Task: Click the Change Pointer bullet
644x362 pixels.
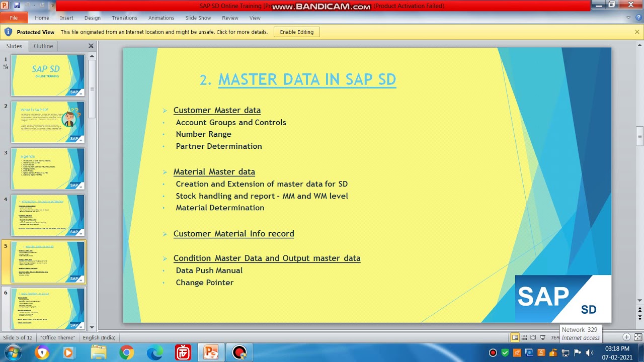Action: click(x=205, y=283)
